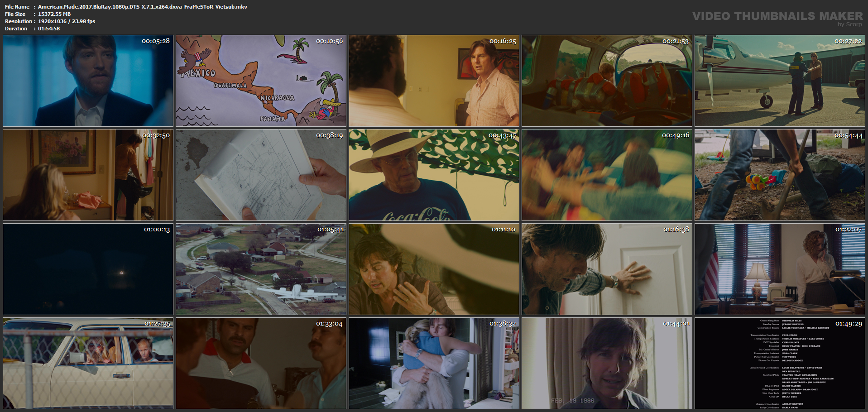Select the FEB 19 1986 thumbnail

(x=607, y=364)
